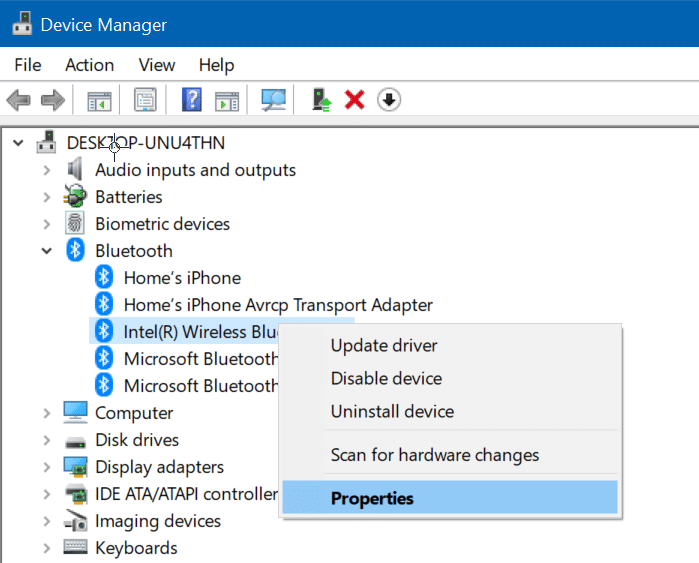Expand the IDE ATA/ATAPI controllers node
Image resolution: width=699 pixels, height=563 pixels.
pyautogui.click(x=47, y=494)
